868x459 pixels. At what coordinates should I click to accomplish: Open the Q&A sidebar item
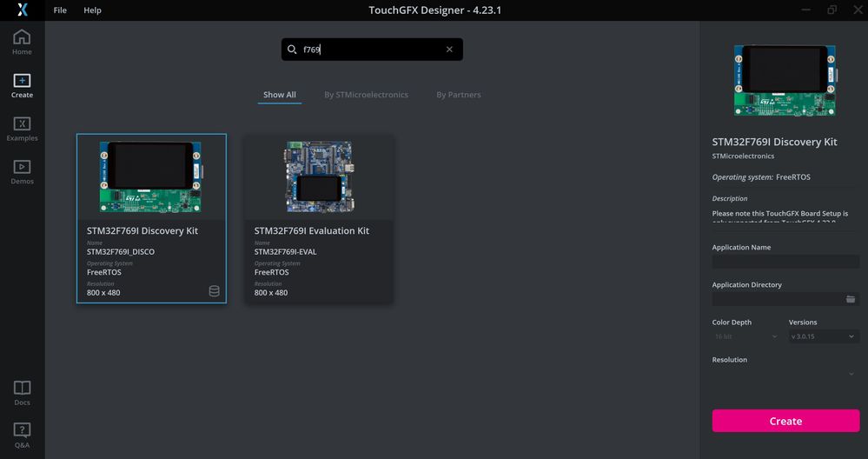22,436
